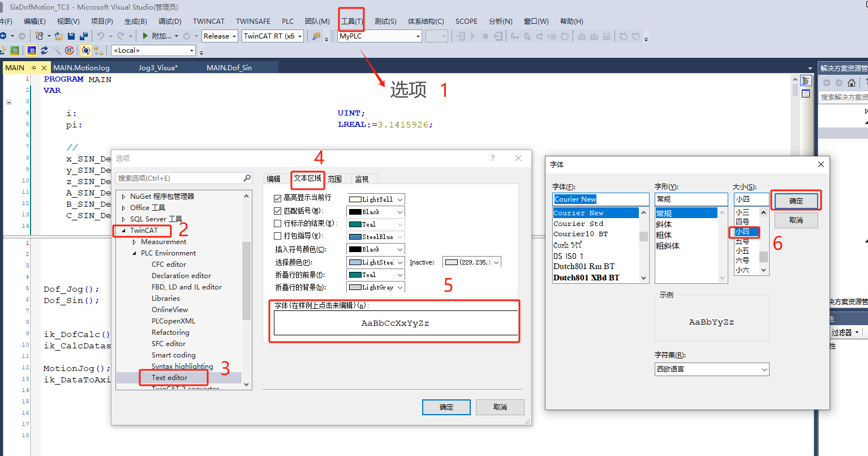The height and width of the screenshot is (456, 868).
Task: Open the 选择颜色 LightSteel dropdown
Action: [376, 262]
